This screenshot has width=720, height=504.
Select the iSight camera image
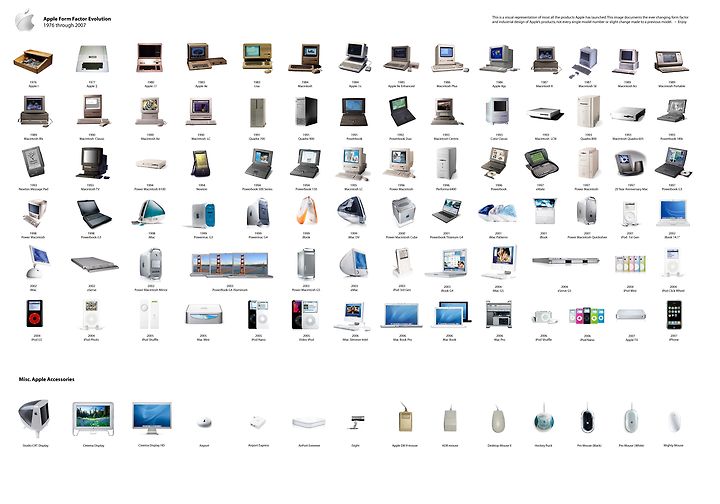coord(356,422)
